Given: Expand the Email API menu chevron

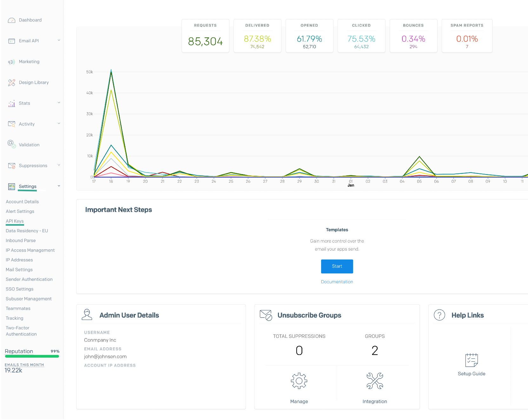Looking at the screenshot, I should click(59, 40).
